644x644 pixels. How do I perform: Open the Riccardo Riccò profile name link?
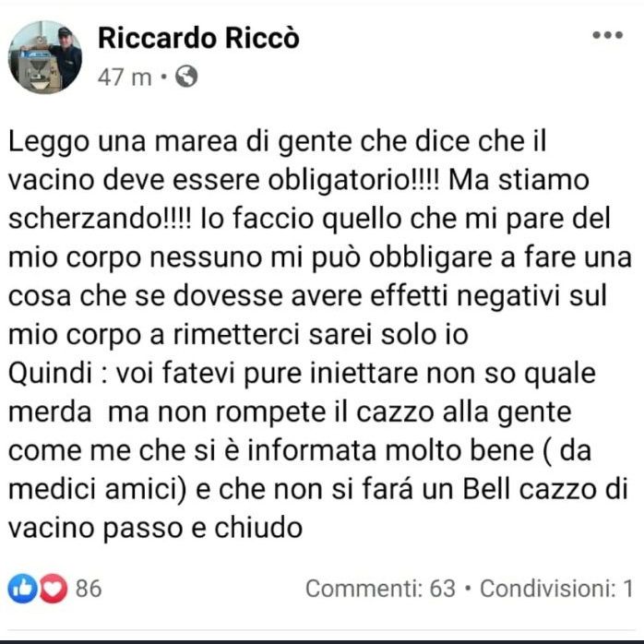198,38
